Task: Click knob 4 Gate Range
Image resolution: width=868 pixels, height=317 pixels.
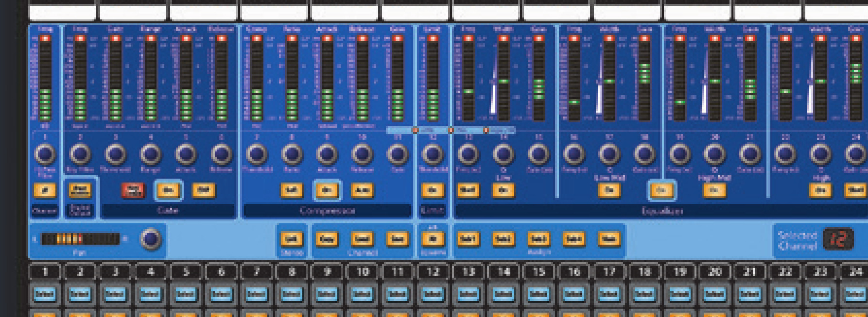Action: coord(151,154)
